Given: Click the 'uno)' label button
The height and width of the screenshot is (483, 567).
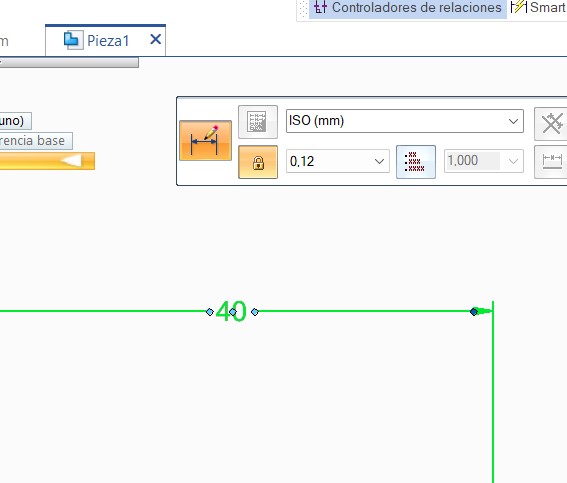Looking at the screenshot, I should (x=16, y=121).
